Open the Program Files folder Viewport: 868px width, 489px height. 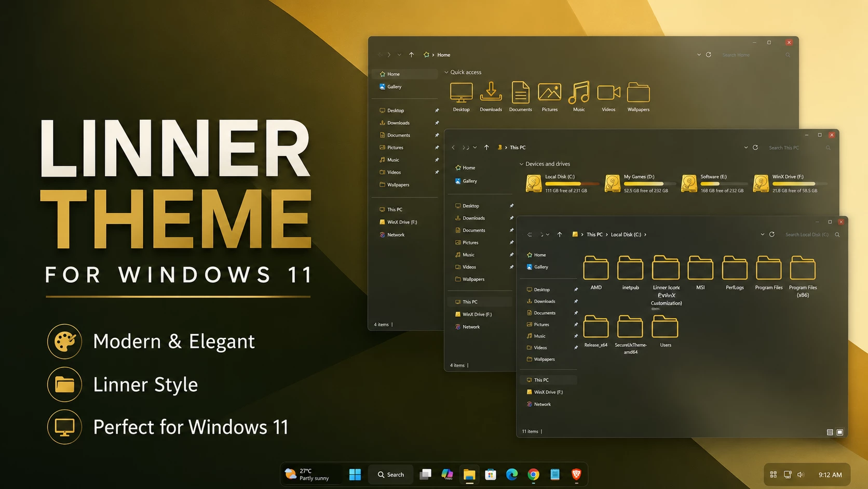(x=769, y=268)
